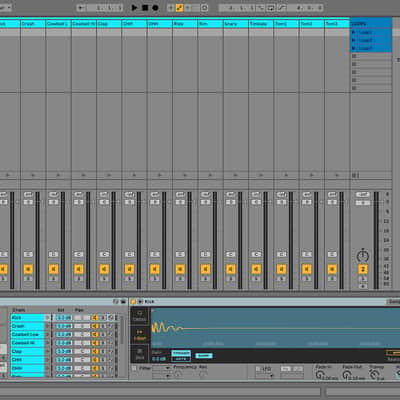Screen dimensions: 400x400
Task: Toggle the yellow Automation Arm button
Action: [179, 8]
